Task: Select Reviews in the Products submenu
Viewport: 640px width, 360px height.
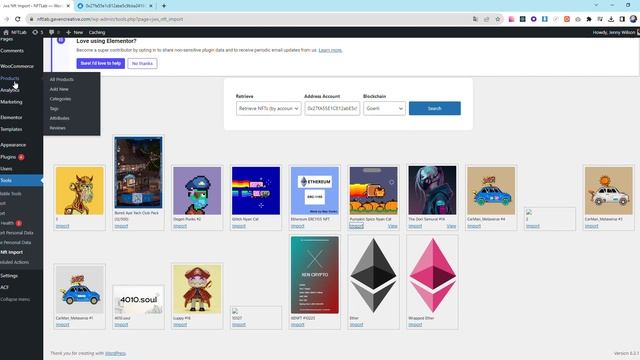Action: click(x=58, y=128)
